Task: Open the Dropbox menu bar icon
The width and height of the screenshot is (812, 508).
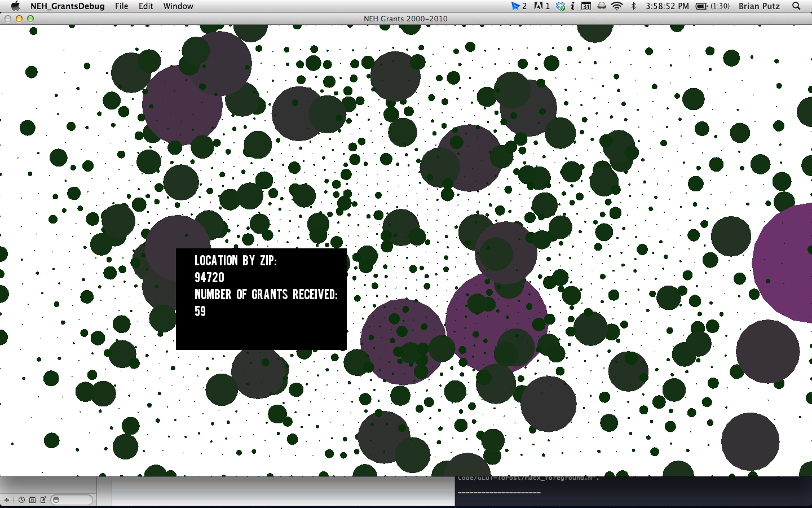Action: tap(560, 6)
